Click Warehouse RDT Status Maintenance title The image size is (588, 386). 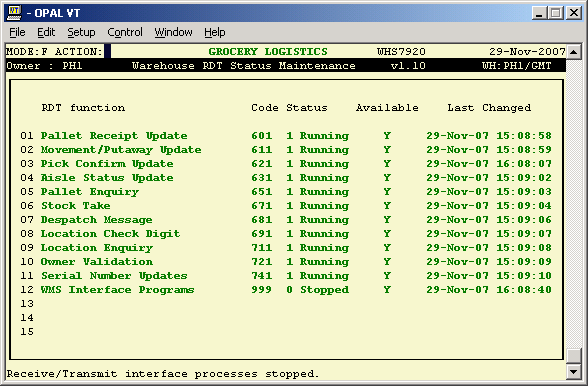(244, 66)
